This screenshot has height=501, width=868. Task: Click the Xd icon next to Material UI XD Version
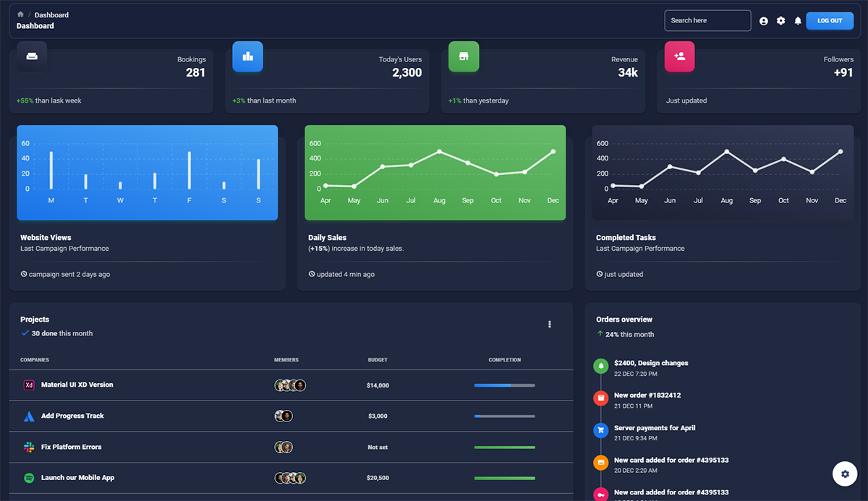click(28, 385)
